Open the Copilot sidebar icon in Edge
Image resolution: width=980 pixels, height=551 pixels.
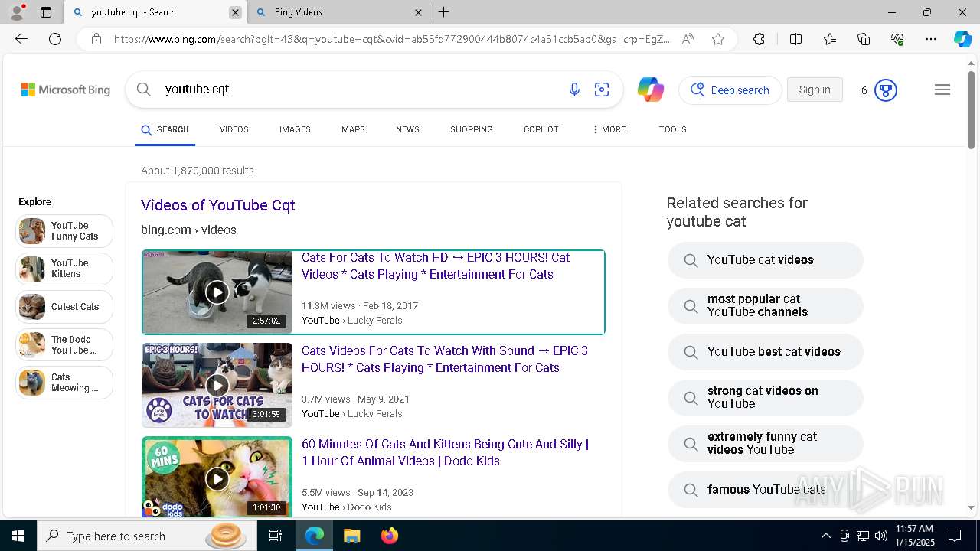962,39
